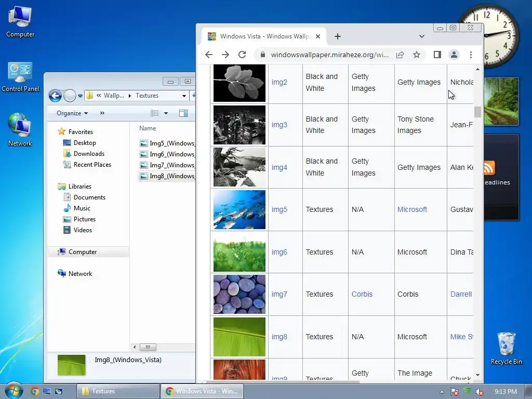Click the webpage scroll up arrow

coord(478,69)
